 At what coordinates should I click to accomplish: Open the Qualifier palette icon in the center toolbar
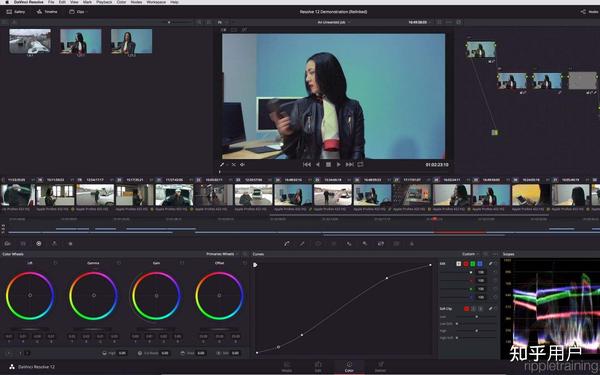coord(302,243)
